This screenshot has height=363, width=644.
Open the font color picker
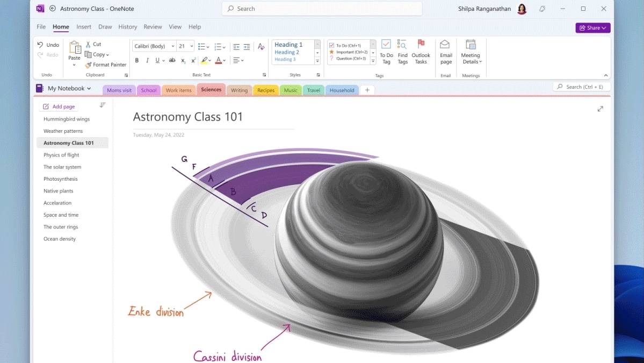(x=218, y=60)
